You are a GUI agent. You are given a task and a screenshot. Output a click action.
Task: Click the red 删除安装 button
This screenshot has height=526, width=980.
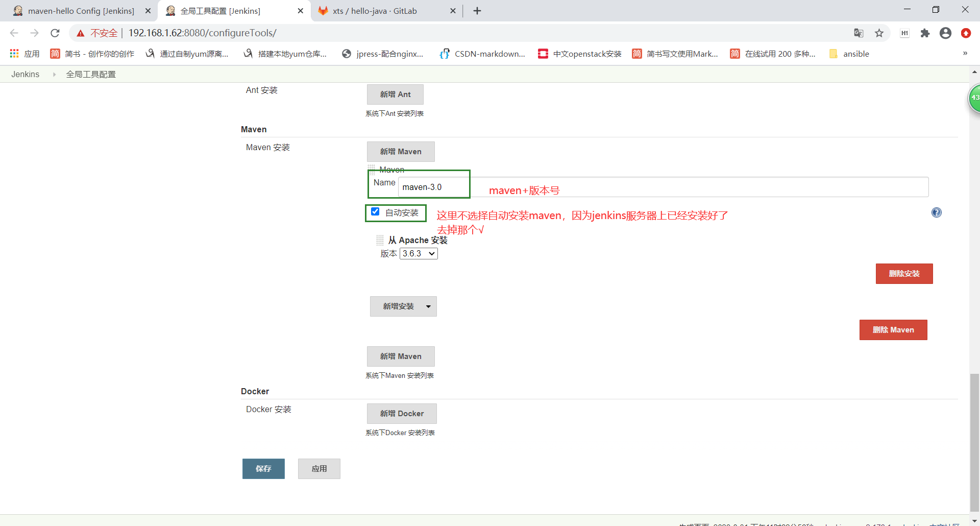(x=904, y=274)
